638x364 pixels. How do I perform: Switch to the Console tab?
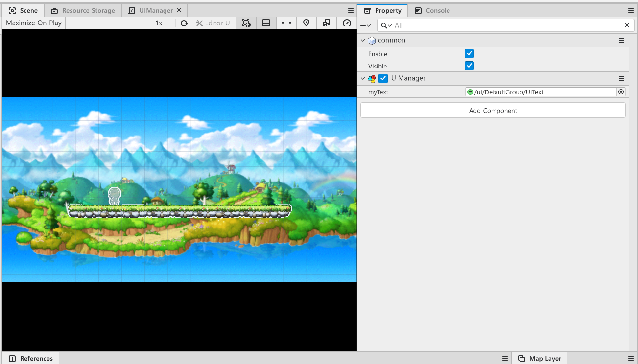click(432, 10)
